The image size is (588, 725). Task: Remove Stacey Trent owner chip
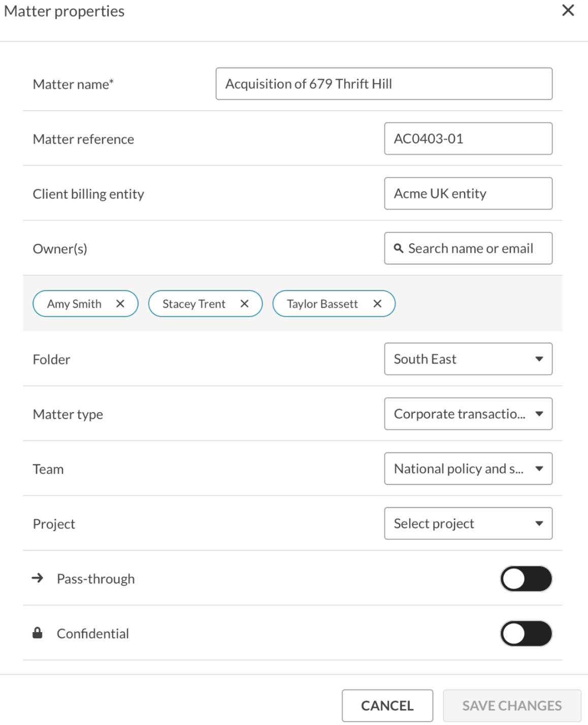[244, 304]
